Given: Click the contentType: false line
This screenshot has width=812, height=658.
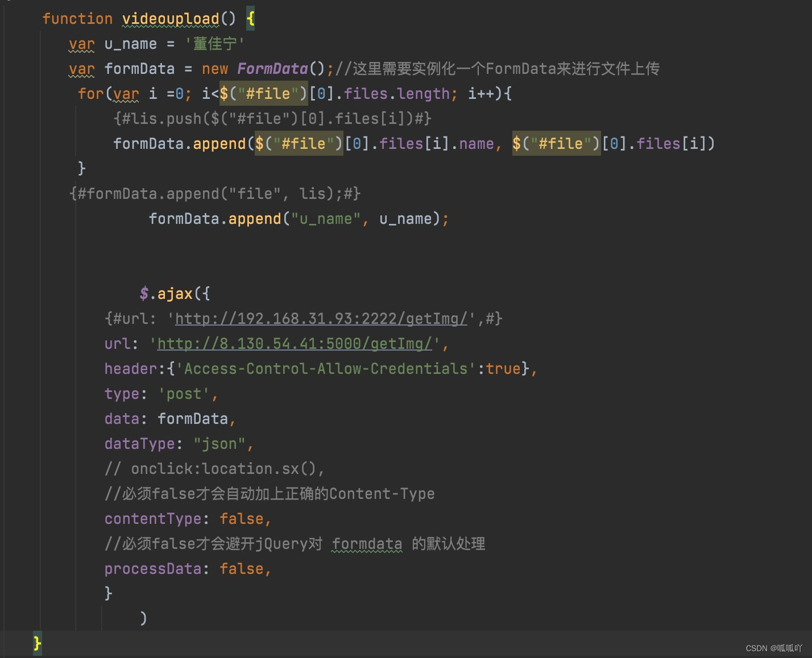Looking at the screenshot, I should pyautogui.click(x=188, y=519).
